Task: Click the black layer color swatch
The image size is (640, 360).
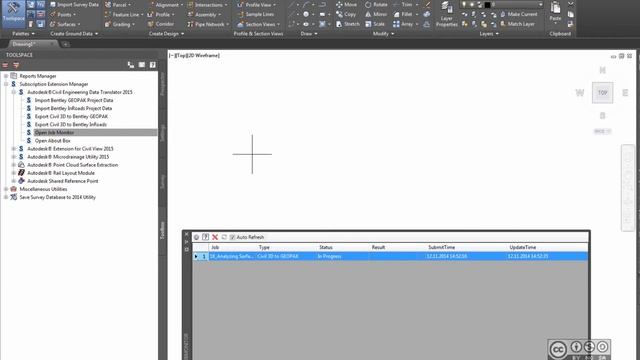Action: coord(487,4)
